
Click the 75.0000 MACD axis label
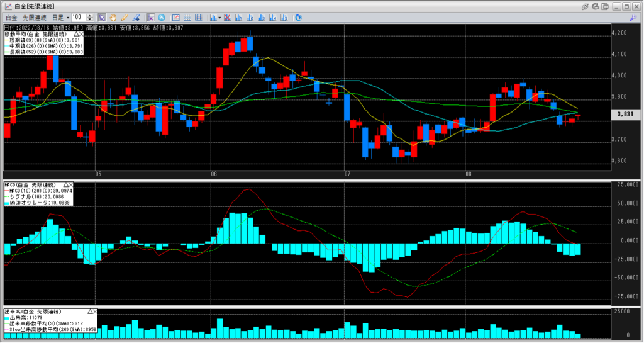(628, 185)
